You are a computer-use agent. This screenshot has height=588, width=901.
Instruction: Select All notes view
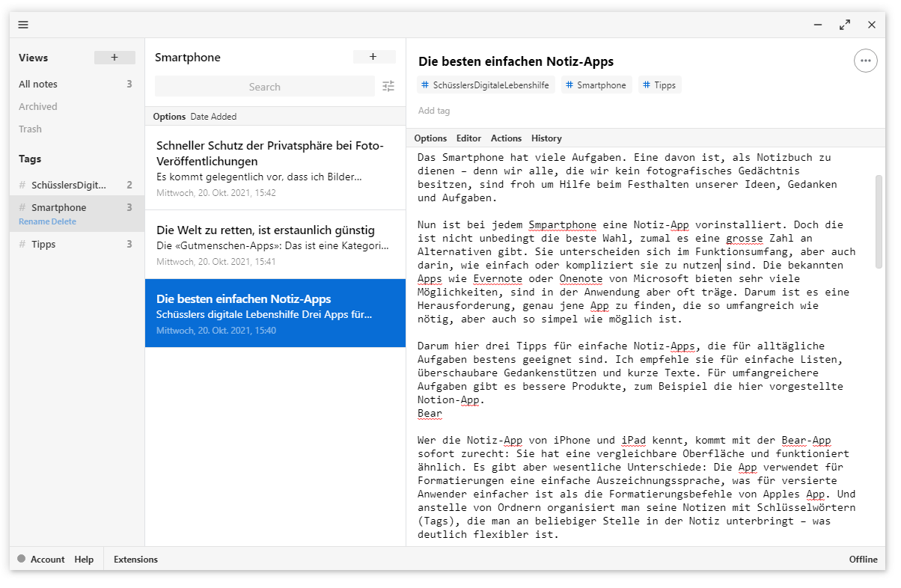point(77,84)
